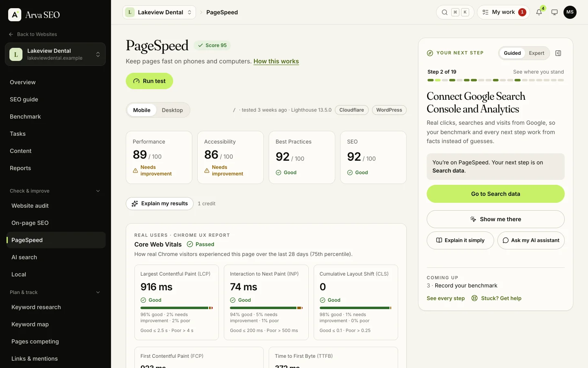Open Keyword research page
The height and width of the screenshot is (368, 588).
56,307
